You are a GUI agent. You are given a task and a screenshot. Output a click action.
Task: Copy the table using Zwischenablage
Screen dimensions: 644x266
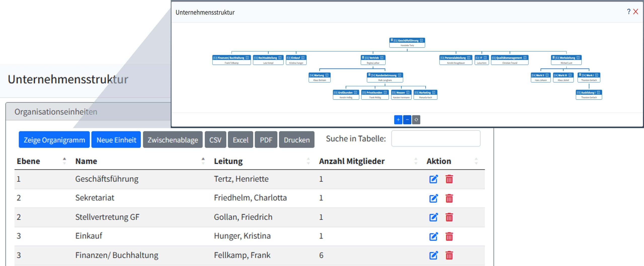pyautogui.click(x=173, y=140)
